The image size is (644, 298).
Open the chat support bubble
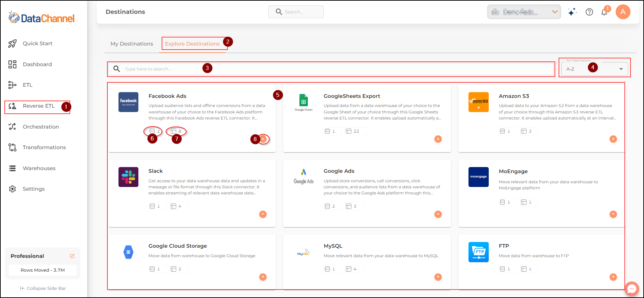click(x=632, y=289)
